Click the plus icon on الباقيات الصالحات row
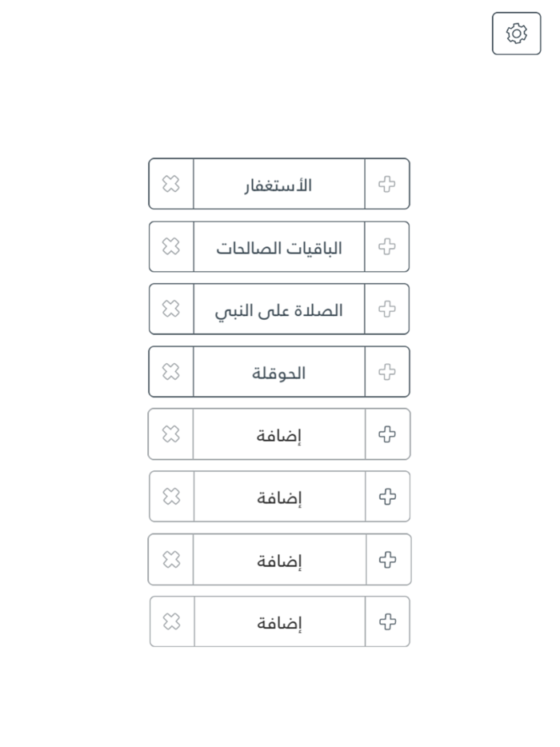The height and width of the screenshot is (747, 560). [387, 246]
